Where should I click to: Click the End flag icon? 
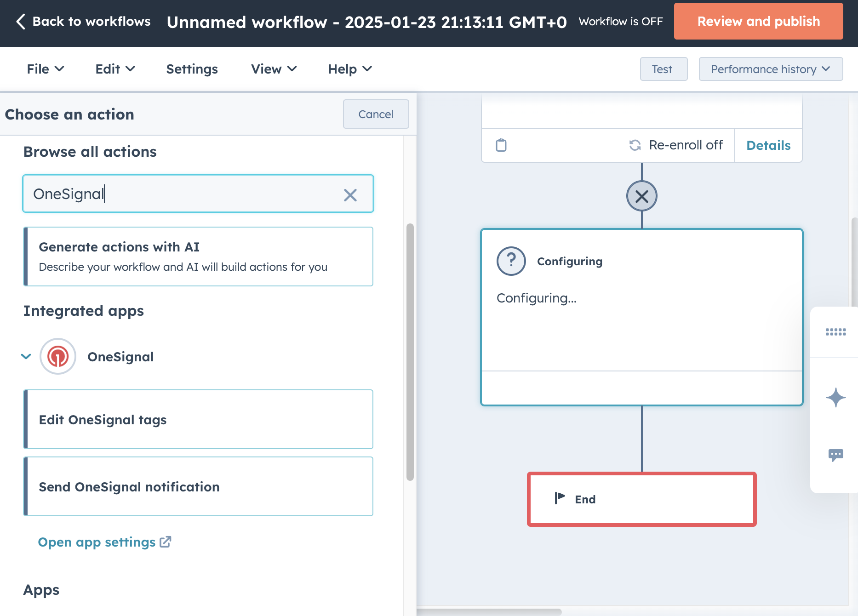coord(560,498)
